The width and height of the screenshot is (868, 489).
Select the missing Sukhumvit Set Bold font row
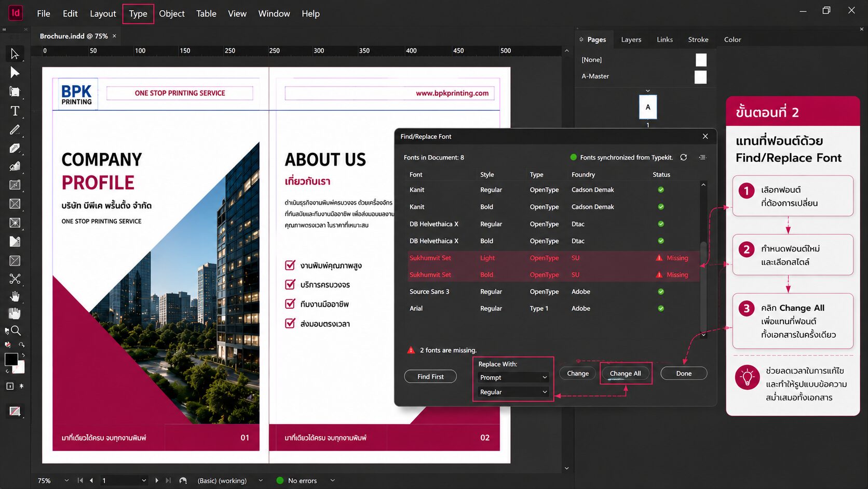553,274
